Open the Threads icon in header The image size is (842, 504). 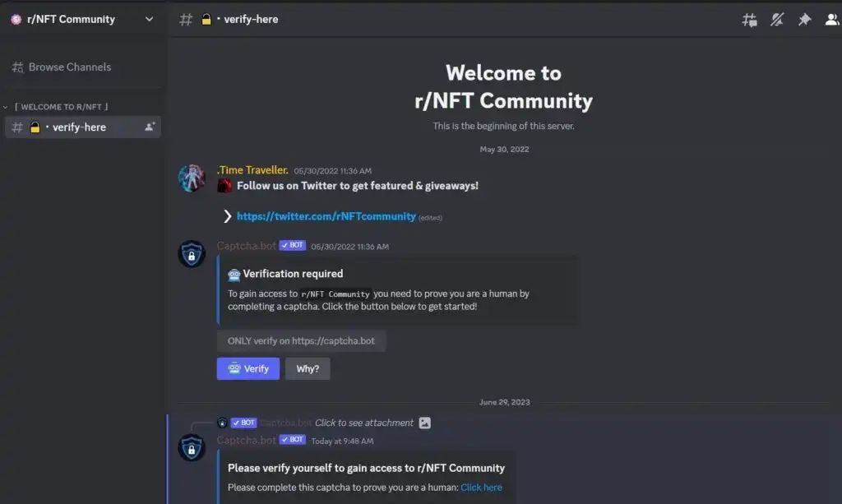(749, 20)
